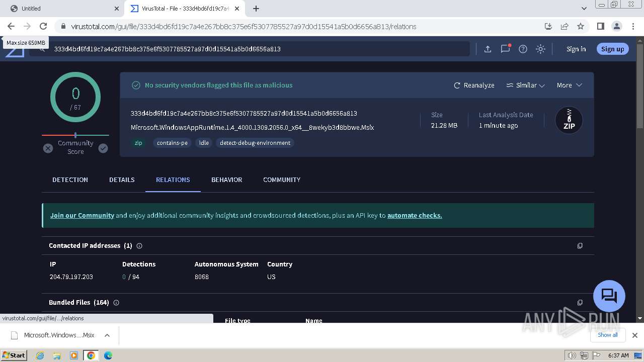This screenshot has height=362, width=644.
Task: Click the Sign up button
Action: click(x=612, y=49)
